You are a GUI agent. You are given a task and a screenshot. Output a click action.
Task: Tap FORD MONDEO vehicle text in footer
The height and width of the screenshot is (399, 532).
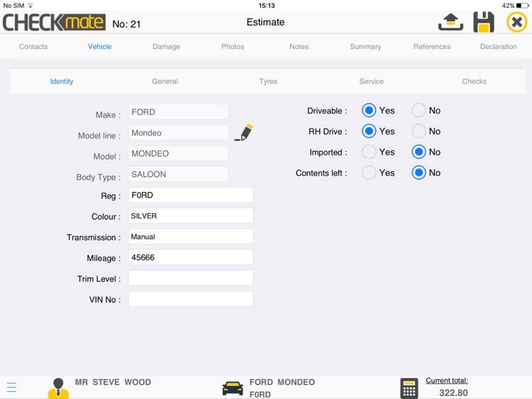click(282, 382)
